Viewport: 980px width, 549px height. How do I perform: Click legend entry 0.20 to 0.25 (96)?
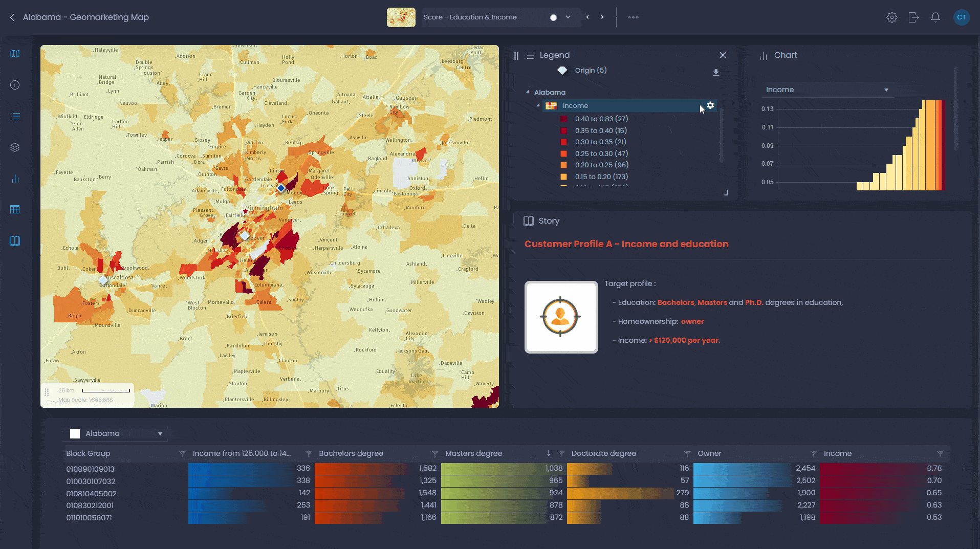[x=602, y=165]
